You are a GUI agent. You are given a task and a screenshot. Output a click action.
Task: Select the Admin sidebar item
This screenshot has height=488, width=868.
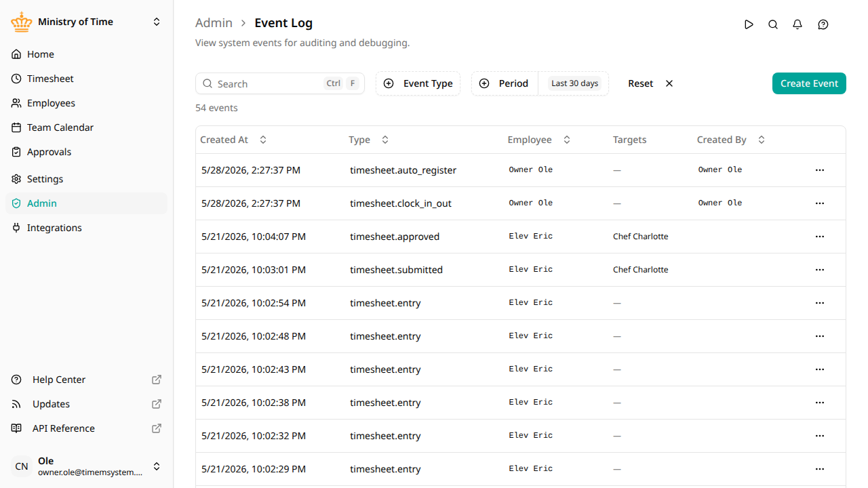click(86, 203)
